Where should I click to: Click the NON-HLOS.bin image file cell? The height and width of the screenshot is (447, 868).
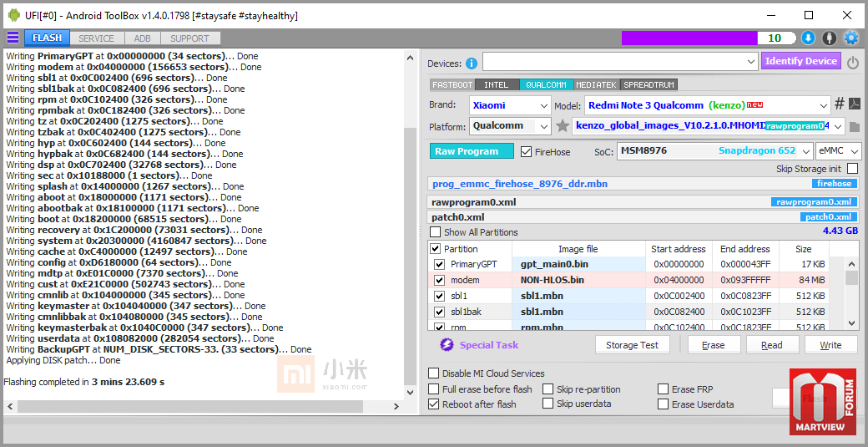pos(579,280)
